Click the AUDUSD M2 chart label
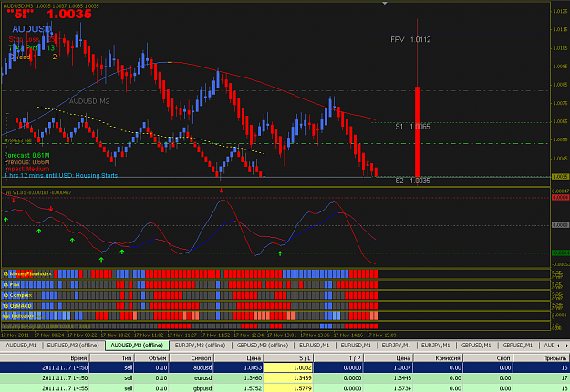 click(x=89, y=101)
